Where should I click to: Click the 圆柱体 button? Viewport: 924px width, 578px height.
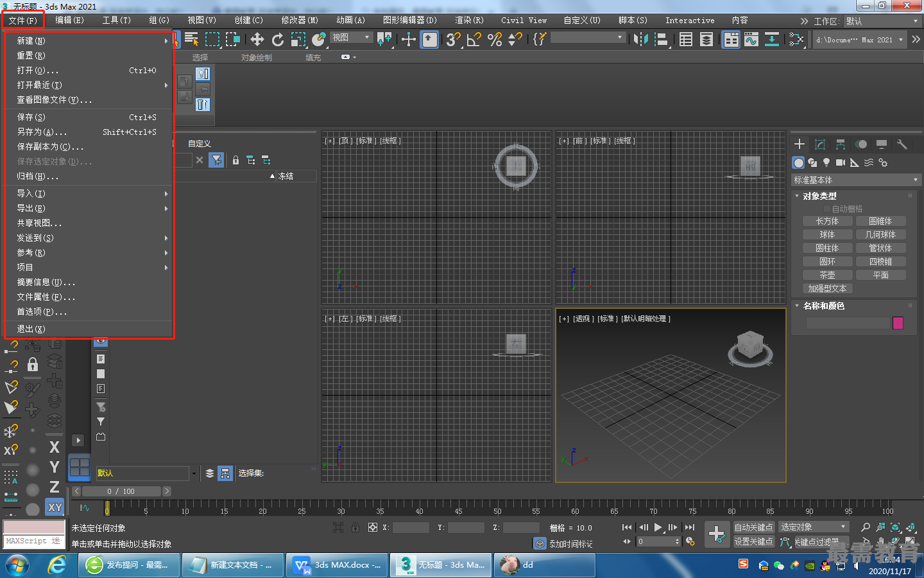click(828, 248)
